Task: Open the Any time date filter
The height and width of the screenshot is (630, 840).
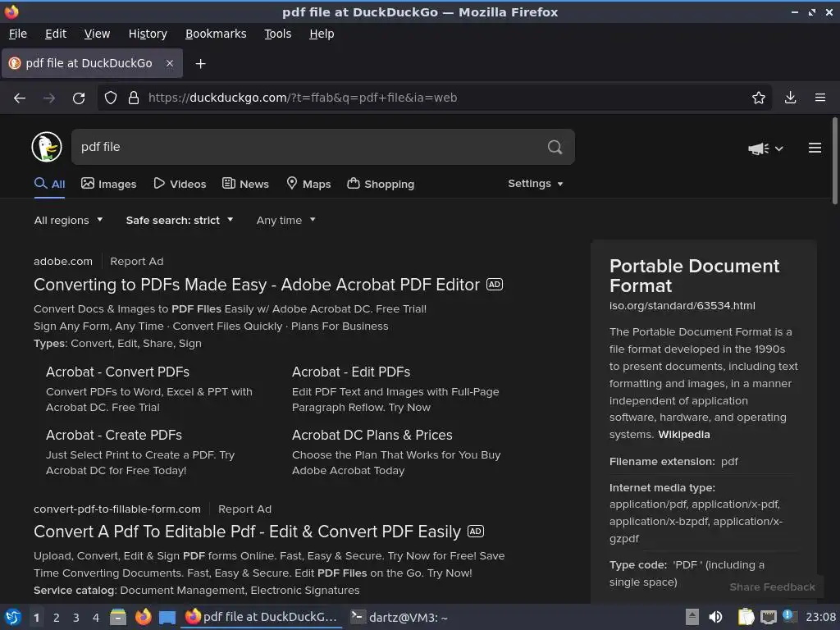Action: click(x=285, y=220)
